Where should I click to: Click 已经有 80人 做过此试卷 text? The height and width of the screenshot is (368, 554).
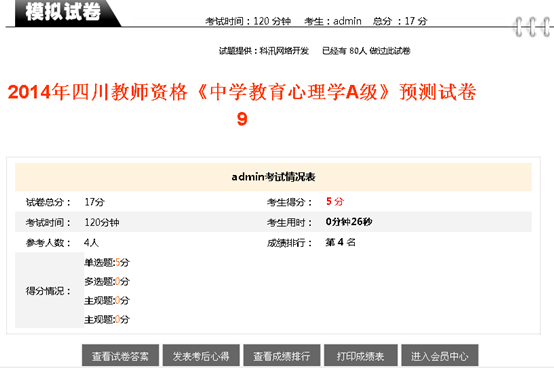[366, 51]
